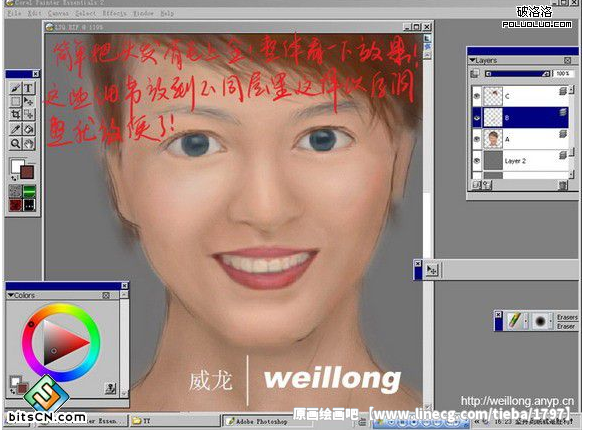The height and width of the screenshot is (433, 611).
Task: Close the brush selector bar
Action: 498,314
